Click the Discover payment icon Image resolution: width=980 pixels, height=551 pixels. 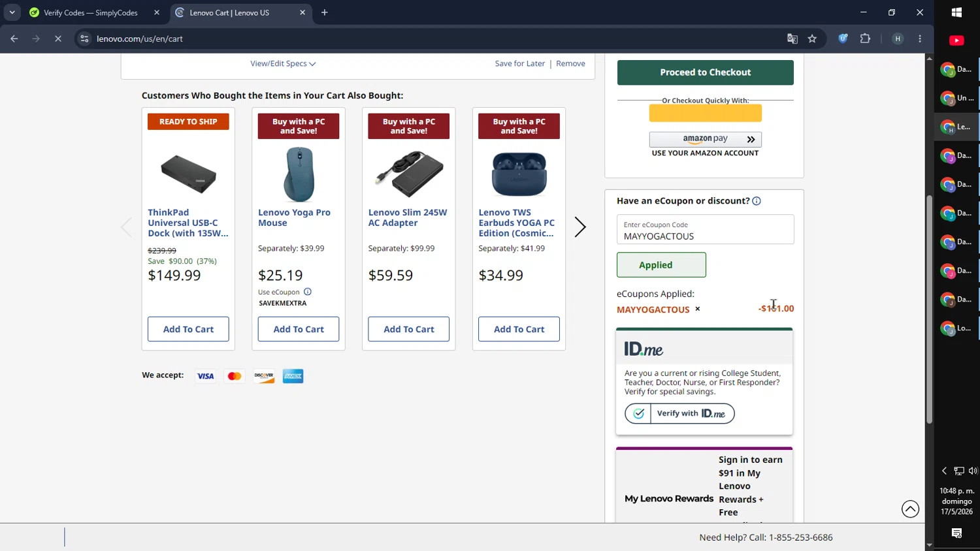(264, 376)
